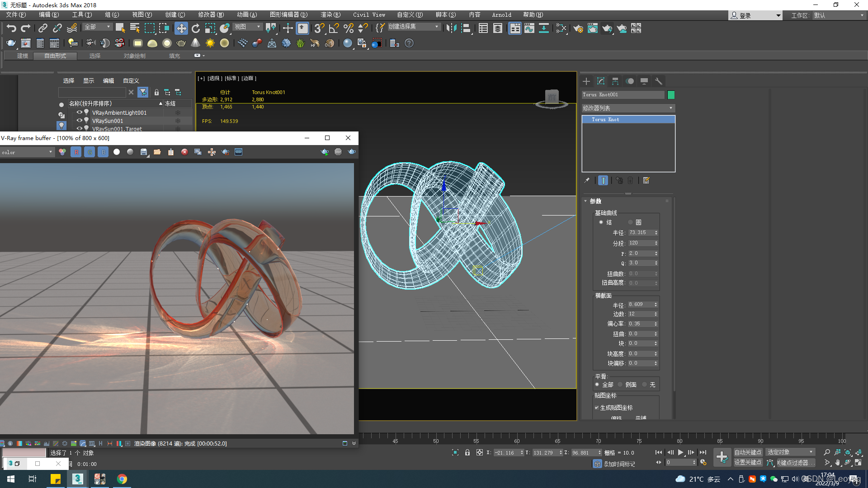Click the Angle Snap toggle icon
The image size is (868, 488).
[334, 28]
